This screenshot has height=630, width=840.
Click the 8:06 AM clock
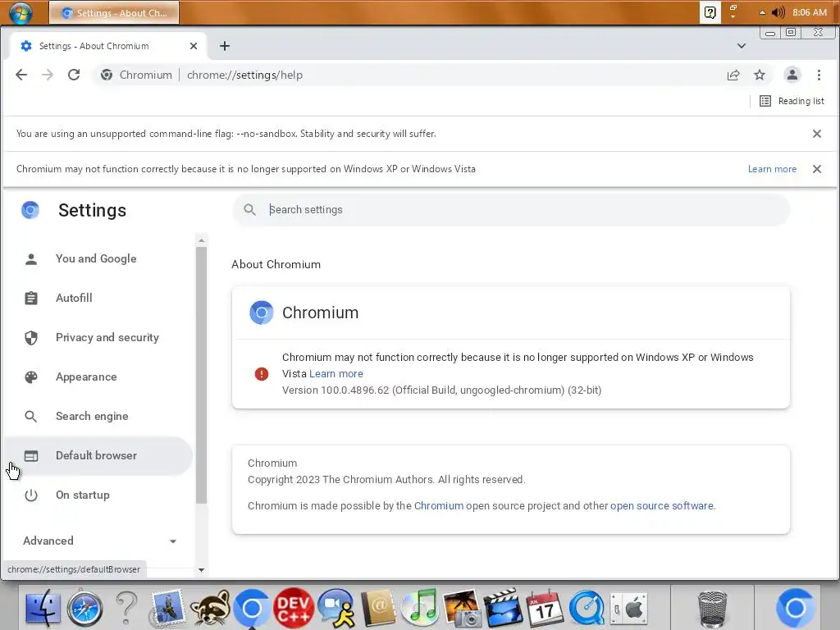point(809,12)
